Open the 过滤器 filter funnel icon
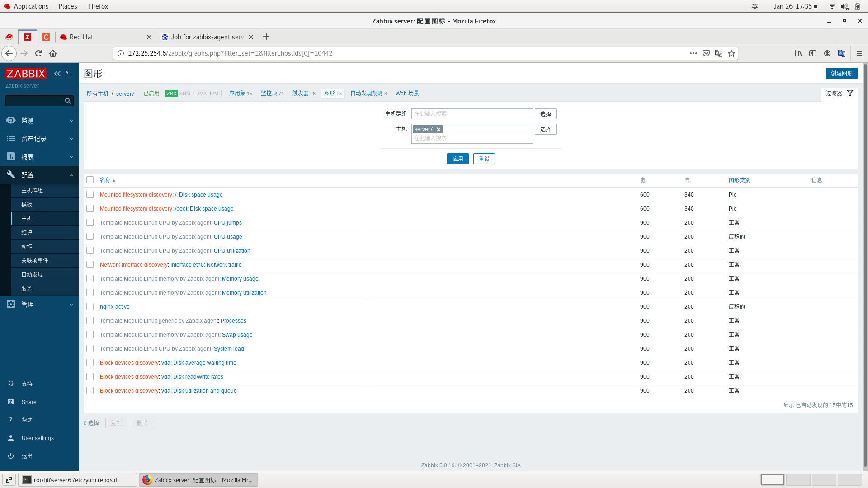 pos(850,93)
